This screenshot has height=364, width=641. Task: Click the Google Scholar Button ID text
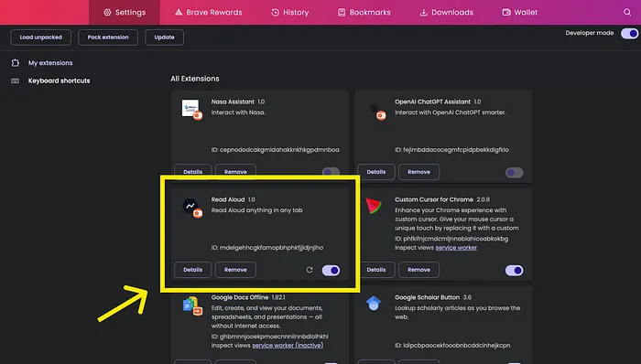point(452,345)
